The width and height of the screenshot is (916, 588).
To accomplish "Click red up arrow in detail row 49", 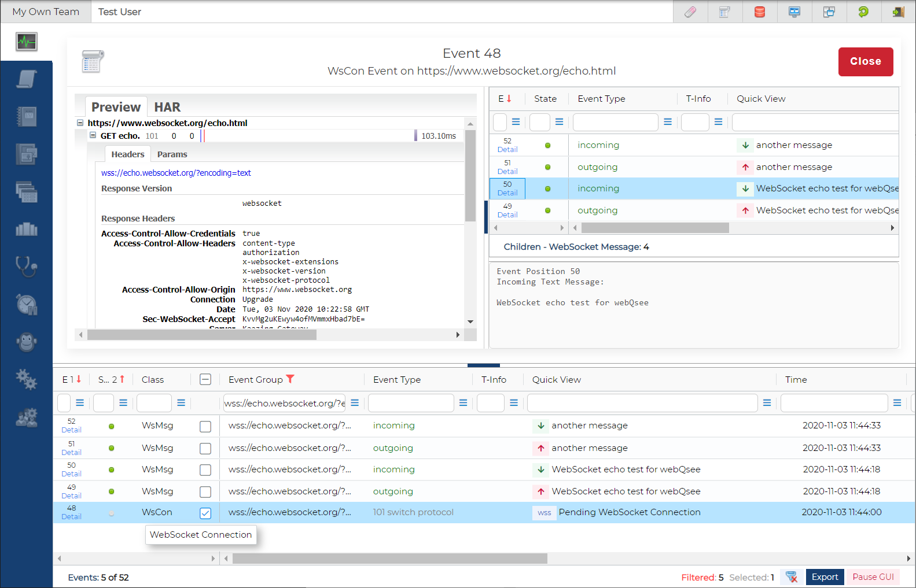I will coord(745,210).
